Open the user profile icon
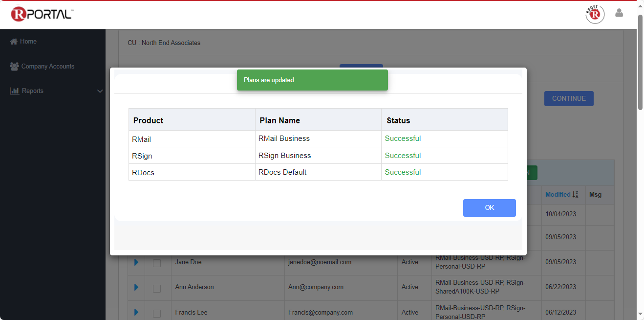Image resolution: width=644 pixels, height=320 pixels. click(619, 13)
